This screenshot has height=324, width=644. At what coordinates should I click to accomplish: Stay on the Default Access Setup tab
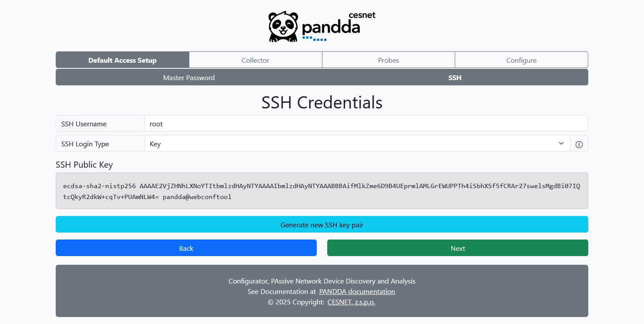[122, 60]
